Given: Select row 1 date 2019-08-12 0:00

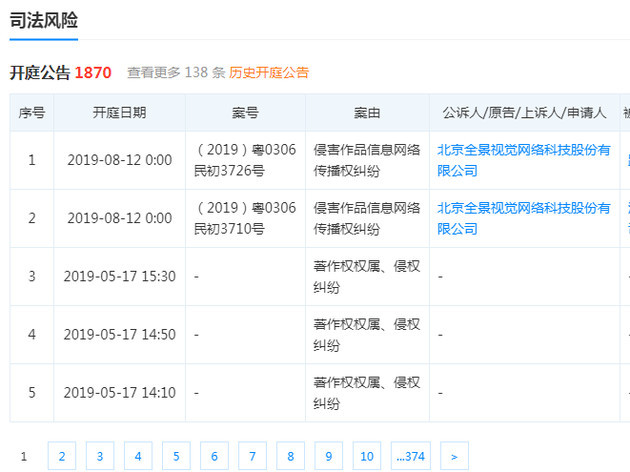Looking at the screenshot, I should 120,160.
